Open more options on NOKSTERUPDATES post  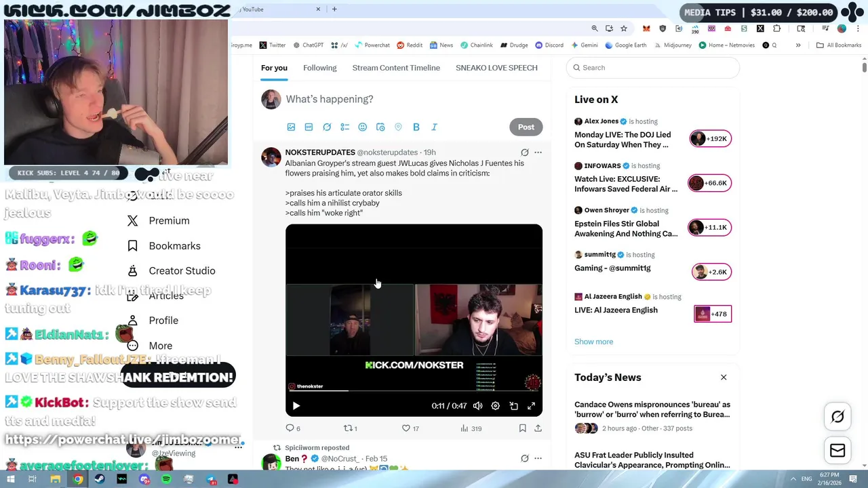(538, 152)
